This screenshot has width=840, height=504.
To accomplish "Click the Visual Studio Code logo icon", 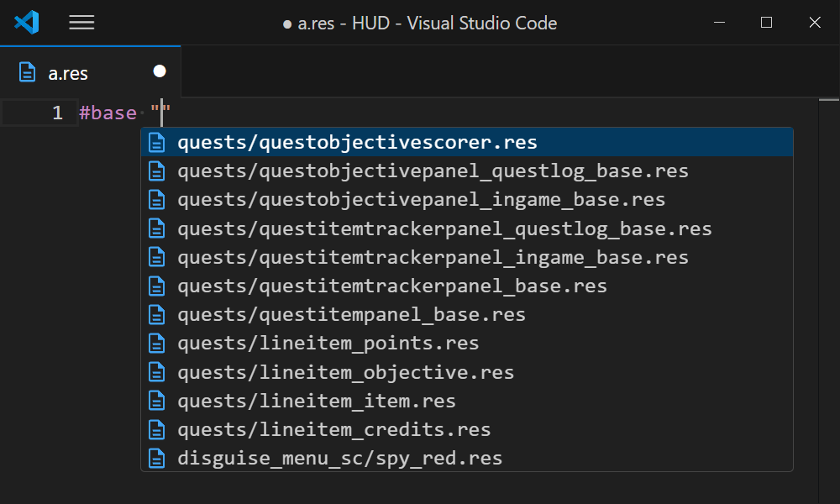I will pyautogui.click(x=27, y=23).
